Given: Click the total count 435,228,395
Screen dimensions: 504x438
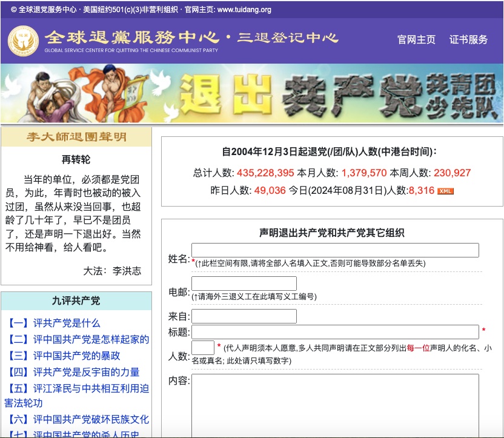Looking at the screenshot, I should point(265,173).
